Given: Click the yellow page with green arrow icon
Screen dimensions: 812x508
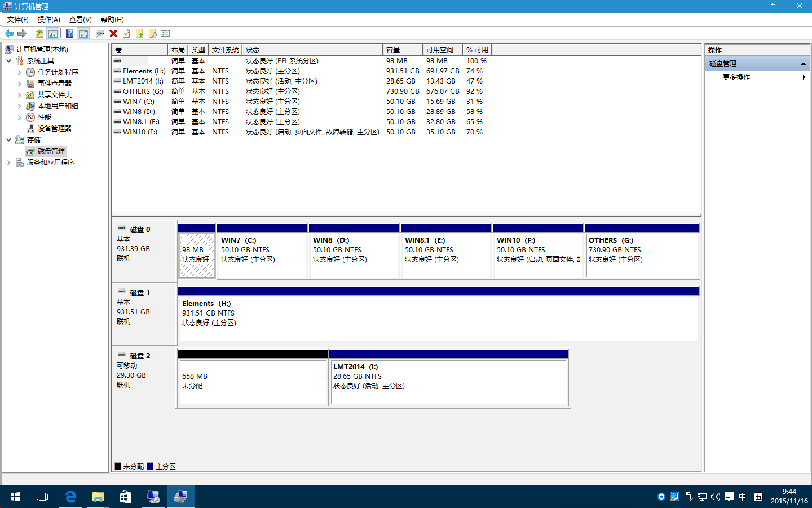Looking at the screenshot, I should (140, 34).
